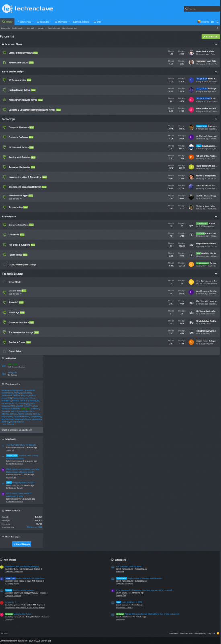The width and height of the screenshot is (221, 644).
Task: Click the Post thread button
Action: pos(211,37)
